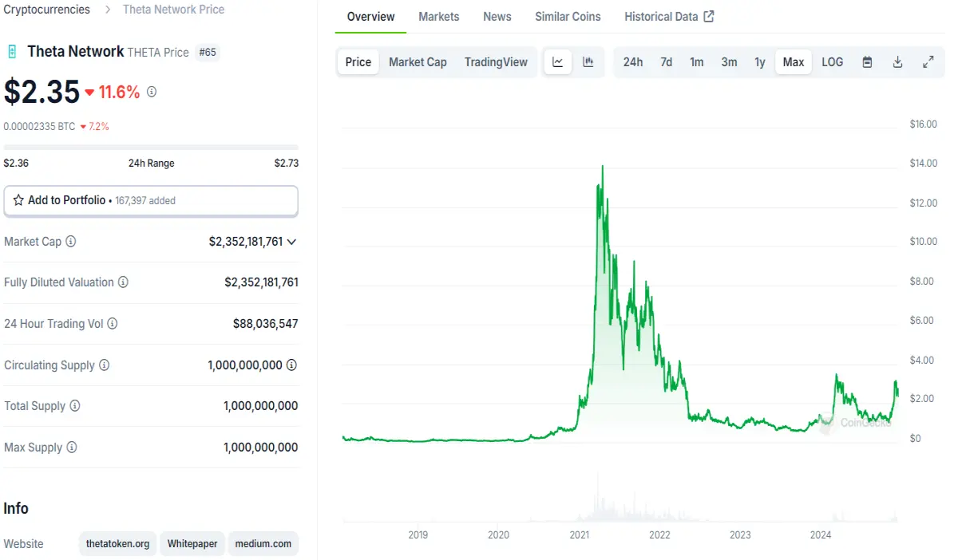958x560 pixels.
Task: Click the $88,036,547 trading volume value
Action: [266, 324]
